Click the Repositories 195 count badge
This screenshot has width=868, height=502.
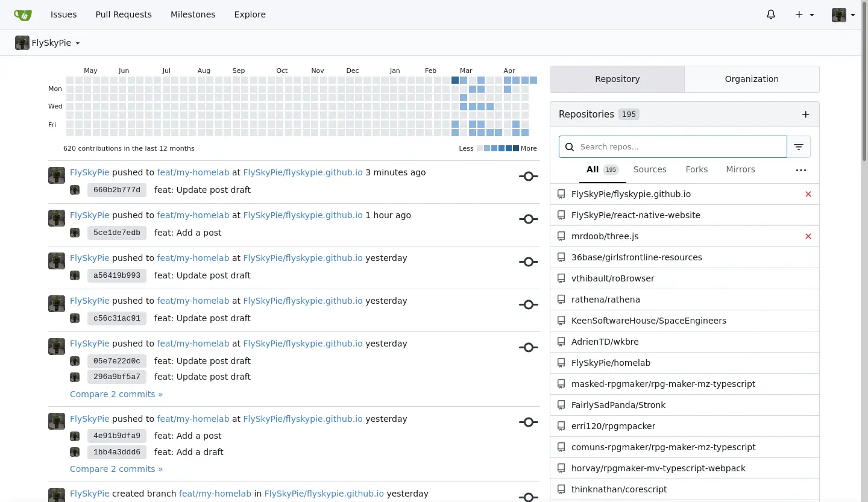(x=629, y=115)
